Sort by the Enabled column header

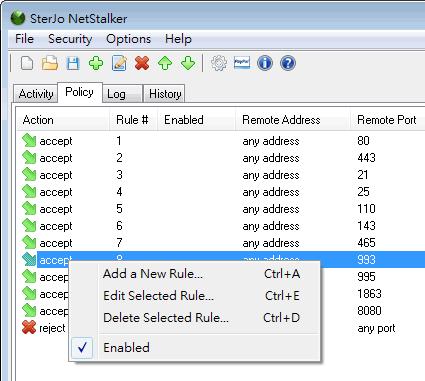coord(196,120)
